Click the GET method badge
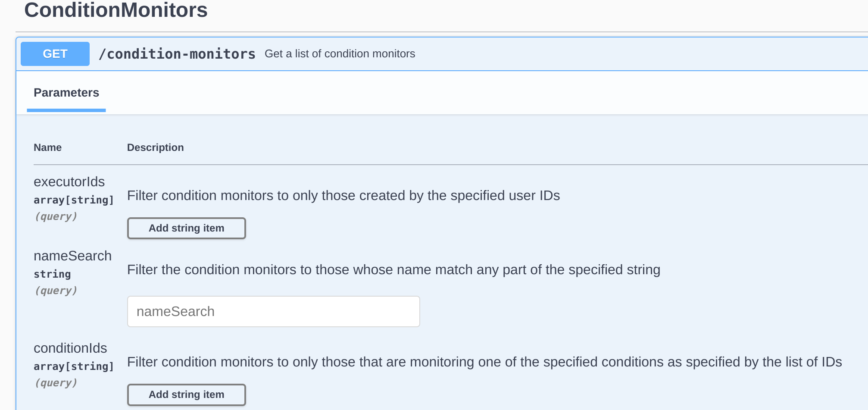The width and height of the screenshot is (868, 410). pos(55,53)
